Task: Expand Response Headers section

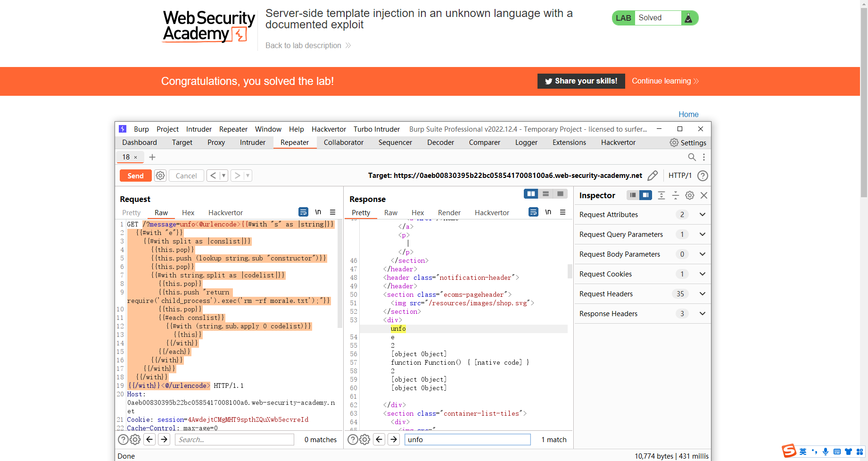Action: [x=703, y=314]
